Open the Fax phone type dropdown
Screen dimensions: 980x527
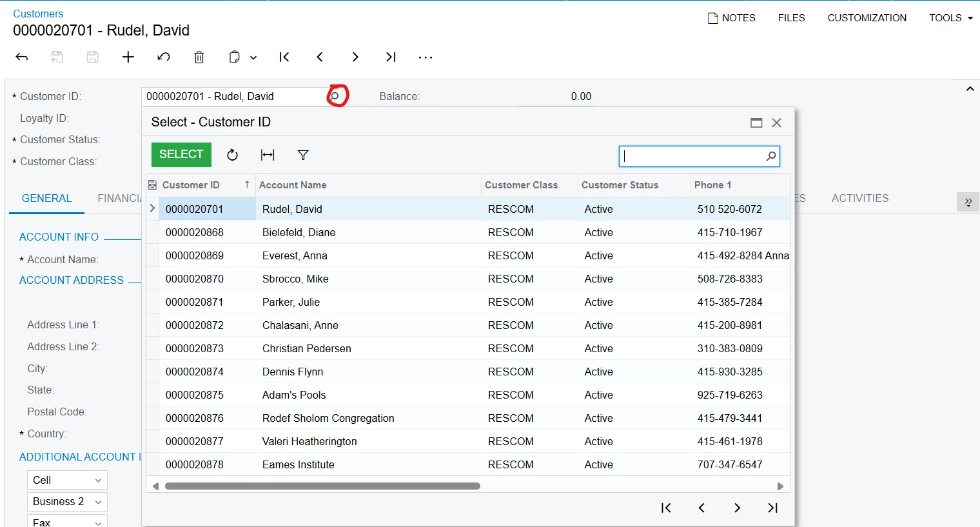coord(67,521)
